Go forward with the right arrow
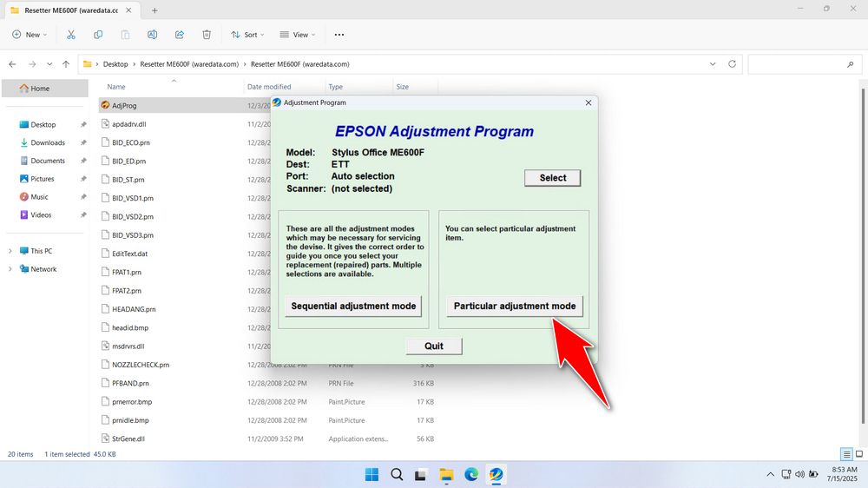Viewport: 868px width, 488px height. pyautogui.click(x=32, y=64)
